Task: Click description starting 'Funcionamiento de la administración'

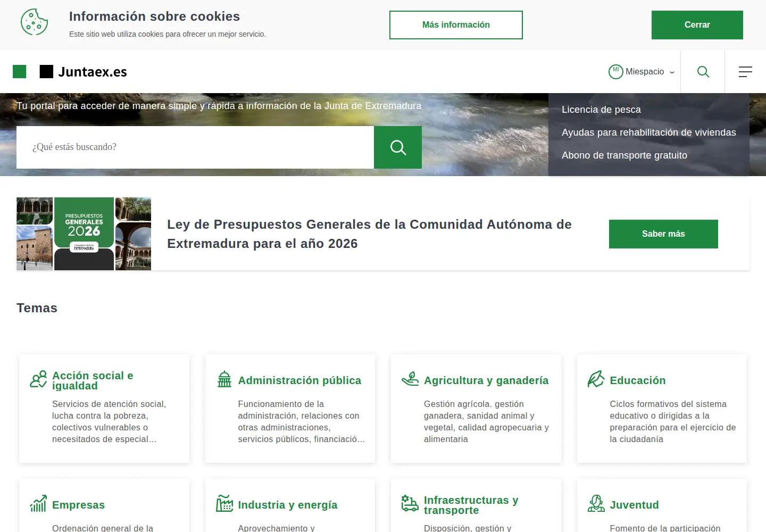Action: point(302,421)
